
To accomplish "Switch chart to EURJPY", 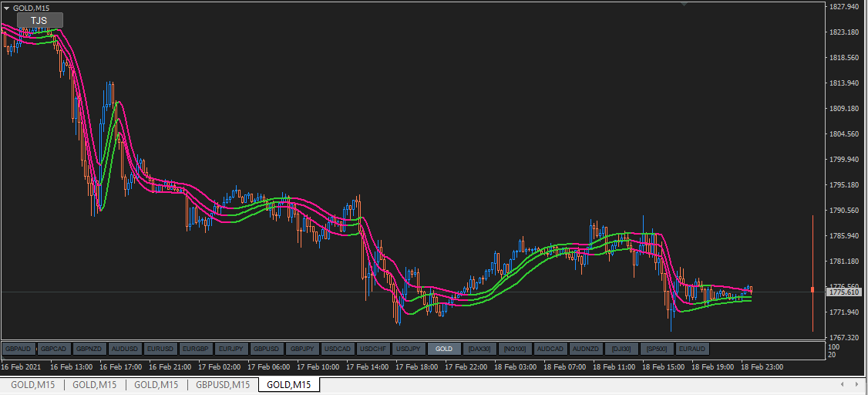I will pos(231,349).
